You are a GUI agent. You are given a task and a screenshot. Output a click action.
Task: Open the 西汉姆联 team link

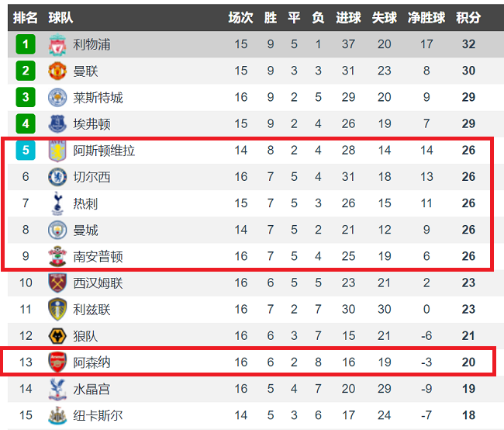[x=98, y=283]
